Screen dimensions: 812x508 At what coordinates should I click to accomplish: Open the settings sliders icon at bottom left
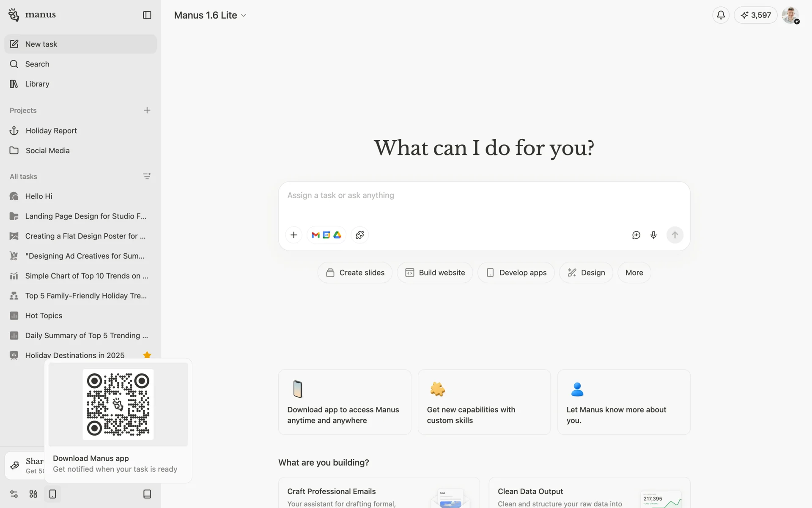14,494
